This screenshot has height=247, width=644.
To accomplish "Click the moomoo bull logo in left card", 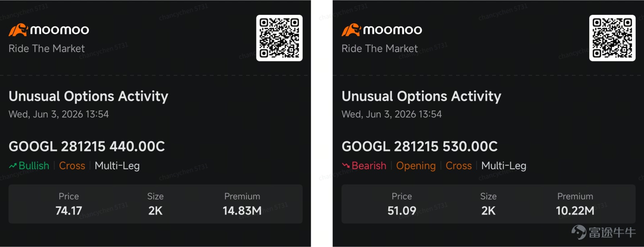I will 18,30.
